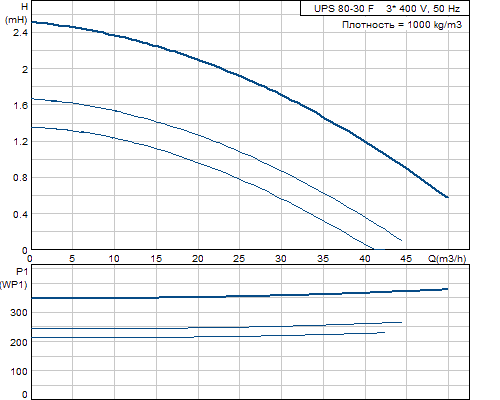
Task: Click the end of the middle head curve
Action: click(x=401, y=240)
